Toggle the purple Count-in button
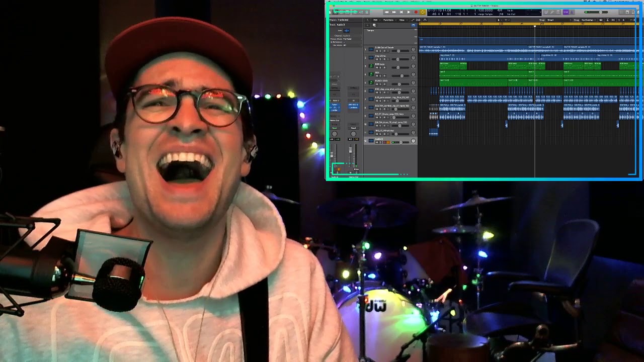Viewport: 644px width, 362px height. pyautogui.click(x=566, y=12)
